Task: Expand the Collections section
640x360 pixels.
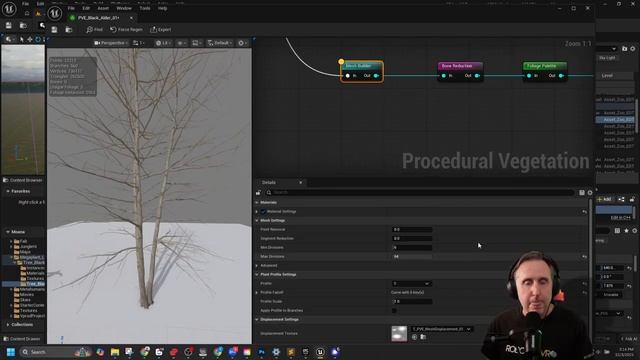Action: tap(8, 324)
